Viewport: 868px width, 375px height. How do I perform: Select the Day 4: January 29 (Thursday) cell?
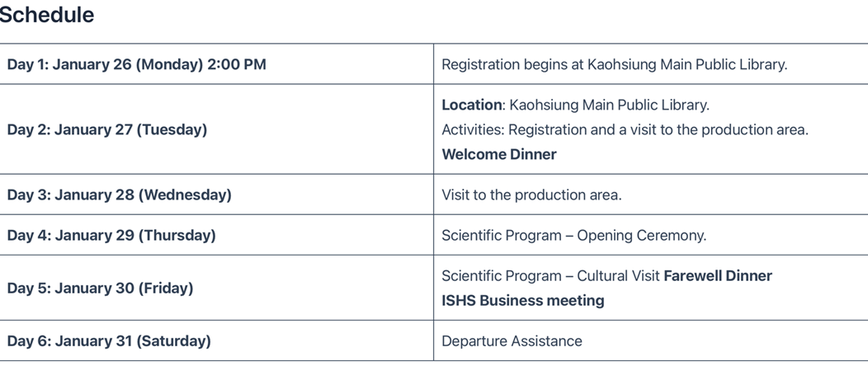[x=111, y=235]
